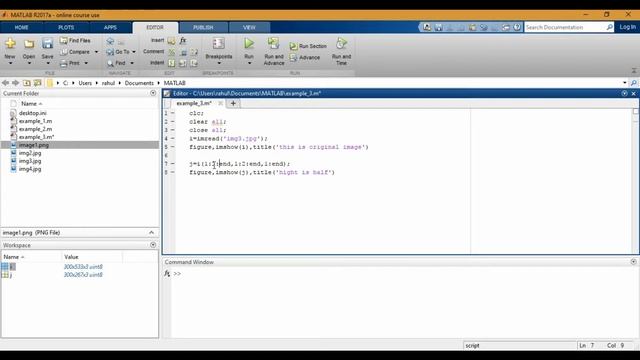Click Find Files in the toolstrip
This screenshot has height=360, width=640.
point(75,40)
